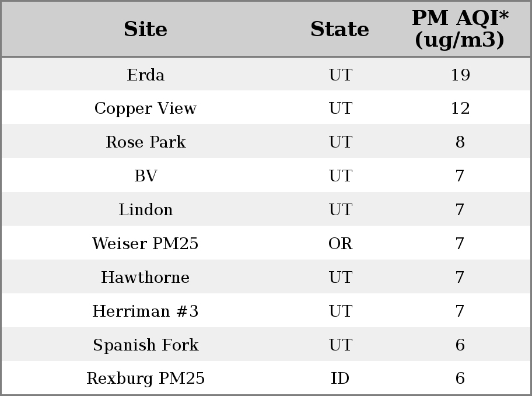Select the Erda site cell

146,75
